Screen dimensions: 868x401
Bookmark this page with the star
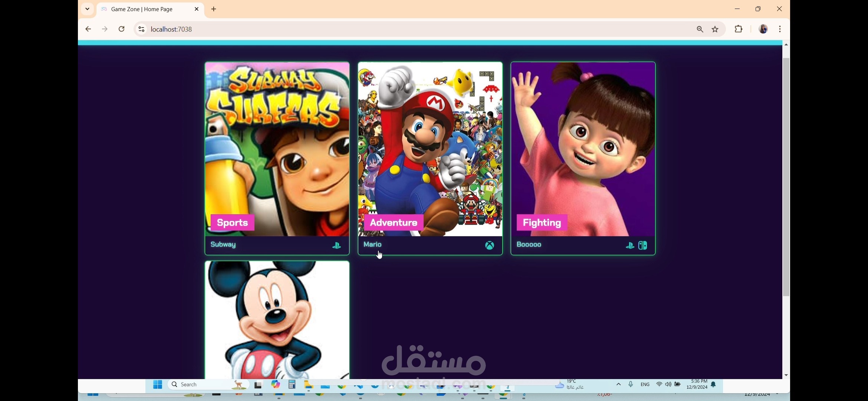click(716, 29)
